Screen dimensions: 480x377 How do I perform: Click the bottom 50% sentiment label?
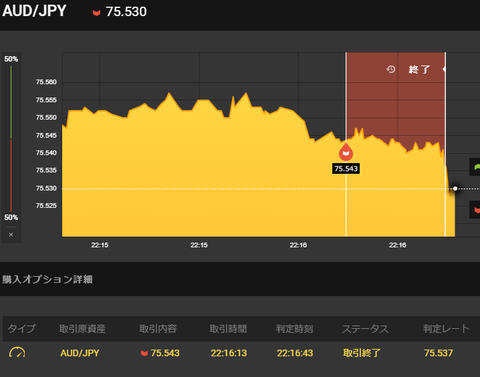pyautogui.click(x=11, y=217)
